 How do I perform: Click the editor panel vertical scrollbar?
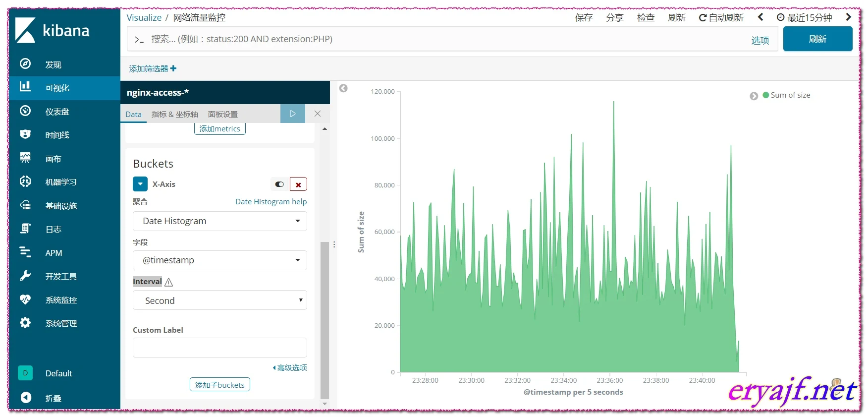[x=325, y=320]
